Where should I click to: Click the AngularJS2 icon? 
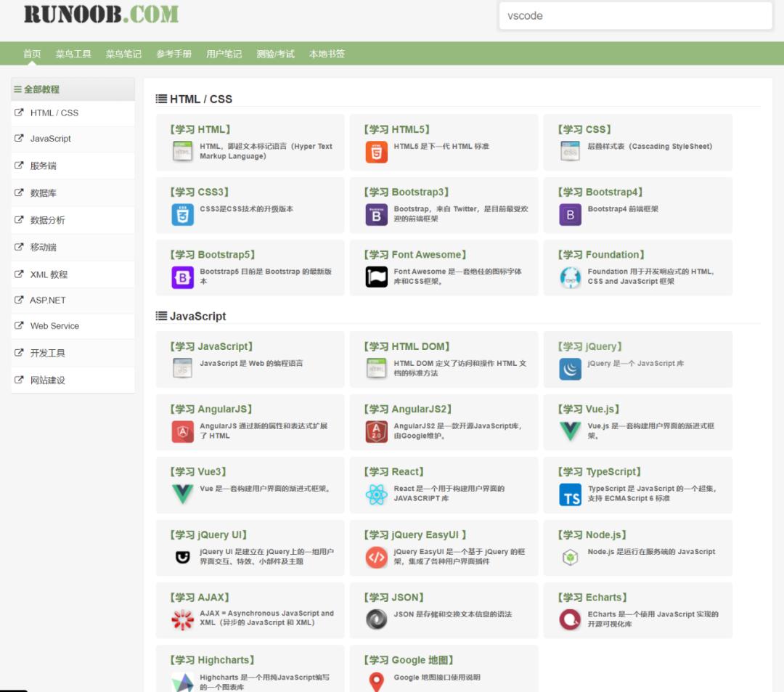(x=377, y=431)
